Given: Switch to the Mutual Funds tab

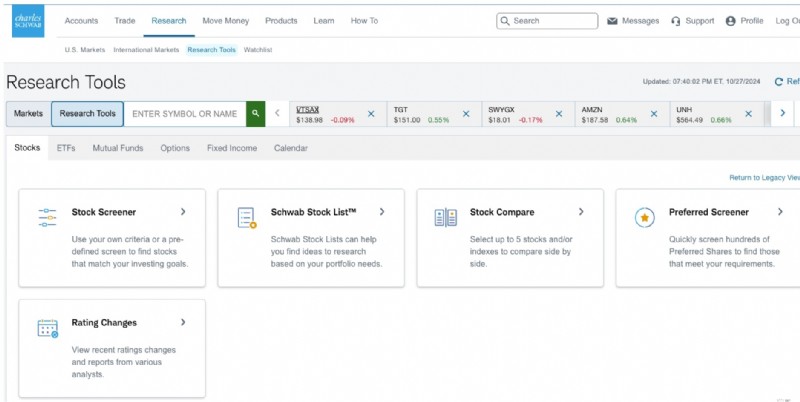Looking at the screenshot, I should (x=118, y=148).
